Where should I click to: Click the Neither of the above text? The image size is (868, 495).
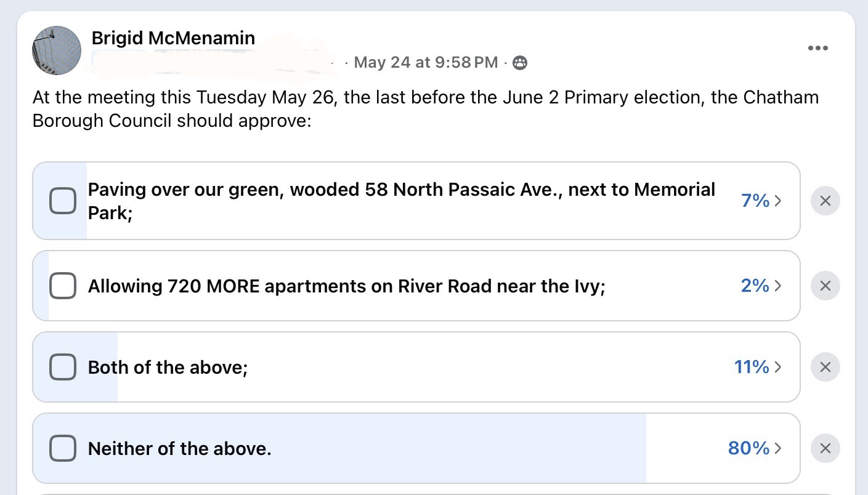180,449
